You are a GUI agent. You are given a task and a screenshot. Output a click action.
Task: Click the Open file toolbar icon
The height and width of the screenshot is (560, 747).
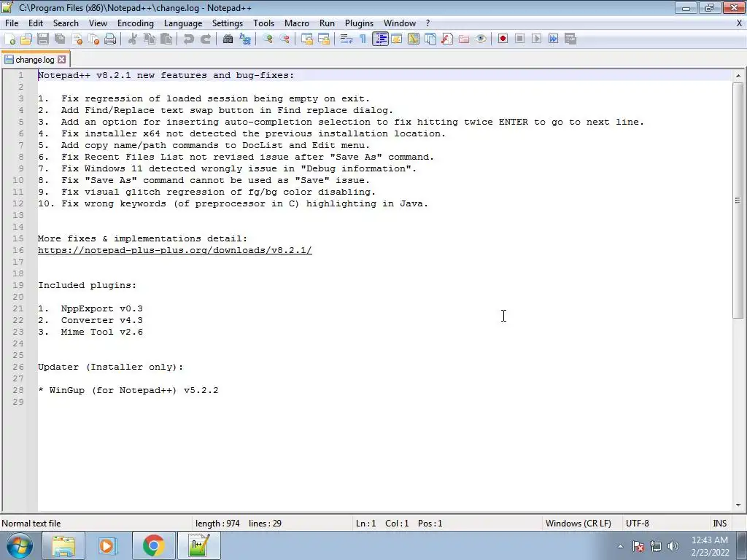coord(26,39)
